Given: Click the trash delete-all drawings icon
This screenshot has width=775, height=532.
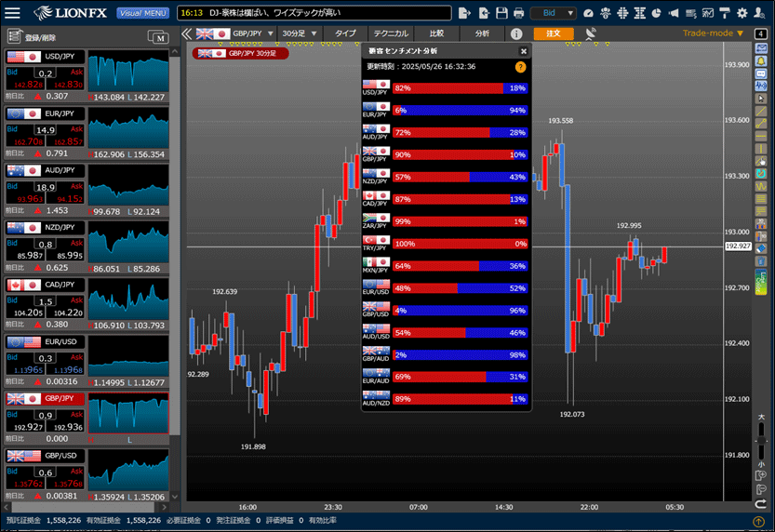Looking at the screenshot, I should tap(761, 260).
